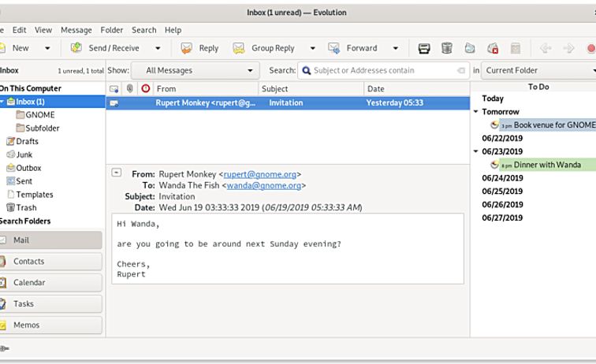The image size is (596, 364).
Task: Click the Reply button
Action: pyautogui.click(x=200, y=48)
